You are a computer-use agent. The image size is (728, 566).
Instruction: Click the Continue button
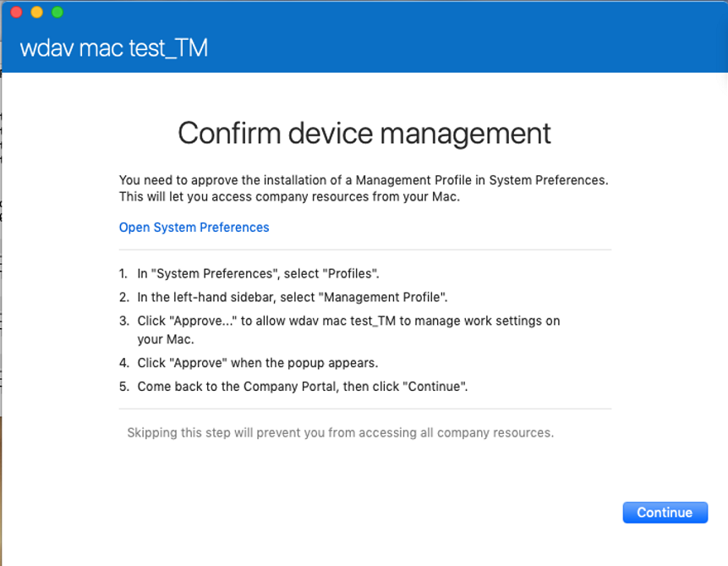tap(665, 512)
